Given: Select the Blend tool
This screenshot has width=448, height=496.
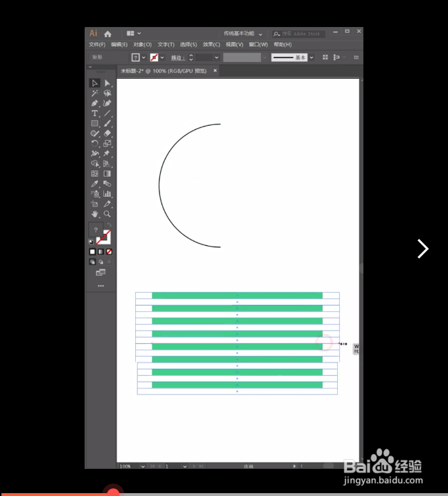Looking at the screenshot, I should [107, 184].
